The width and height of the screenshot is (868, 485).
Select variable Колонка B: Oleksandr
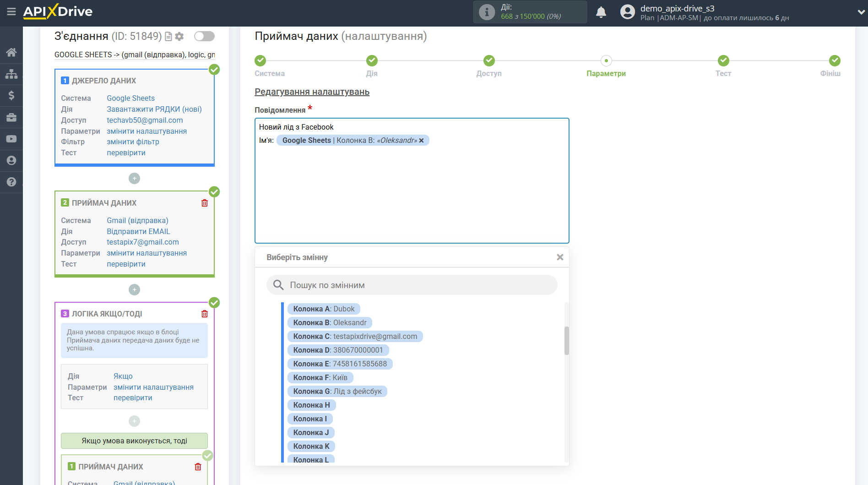tap(330, 323)
